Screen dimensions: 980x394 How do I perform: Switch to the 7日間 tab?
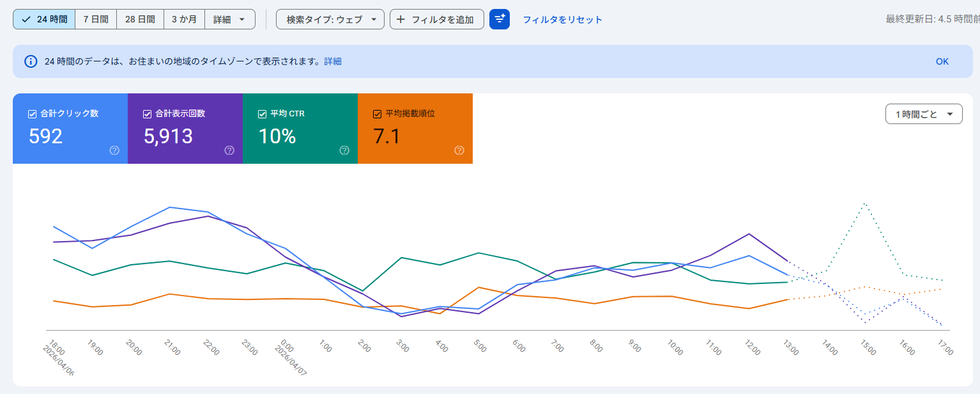(95, 19)
